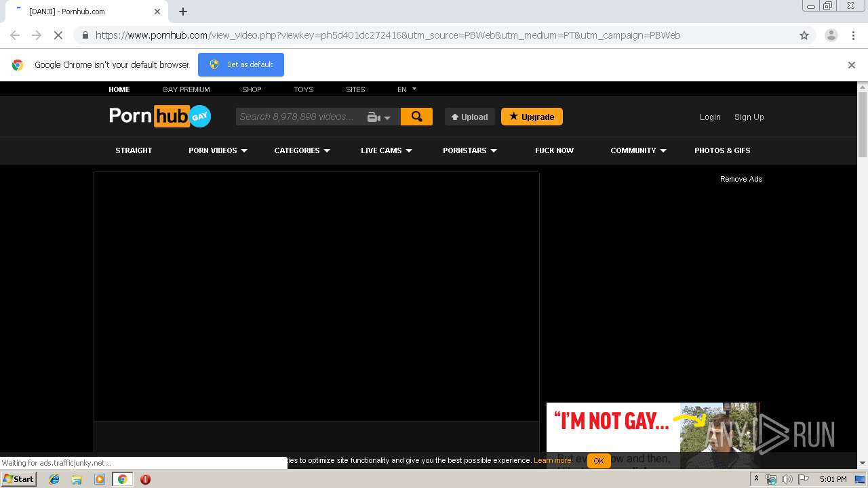
Task: Dismiss the default browser notification bar
Action: (x=852, y=65)
